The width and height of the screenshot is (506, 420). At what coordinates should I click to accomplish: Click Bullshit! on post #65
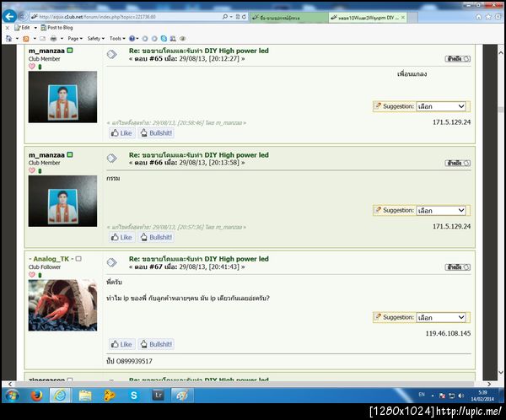point(157,132)
